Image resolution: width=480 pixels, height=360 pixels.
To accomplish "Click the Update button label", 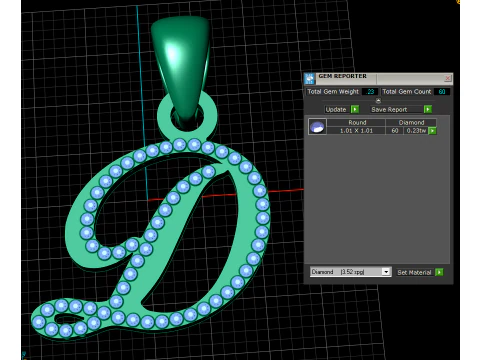I will tap(336, 109).
